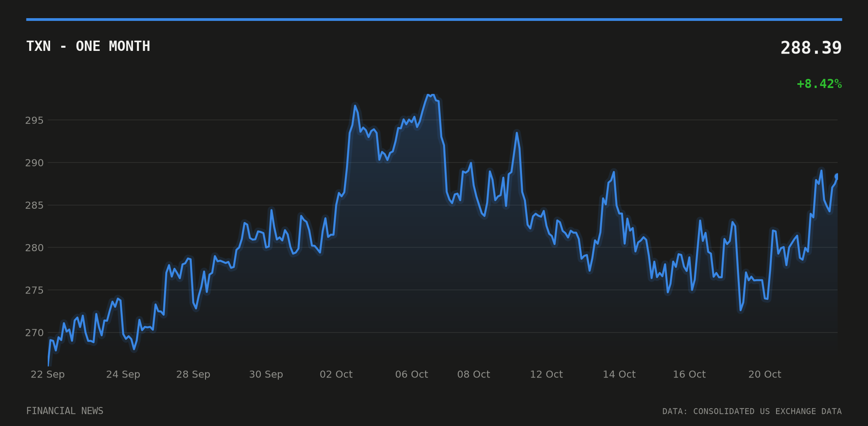Image resolution: width=868 pixels, height=426 pixels.
Task: Click the 295 y-axis label
Action: pos(34,120)
